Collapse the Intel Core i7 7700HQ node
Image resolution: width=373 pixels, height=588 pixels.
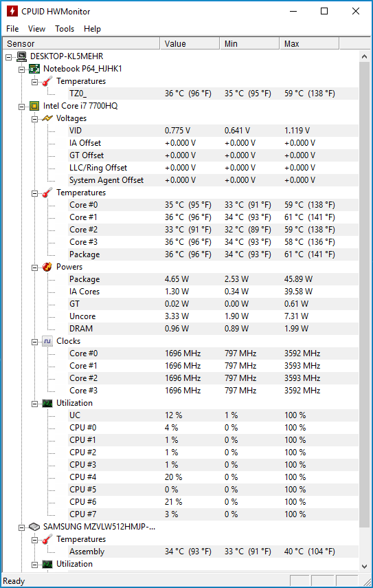(x=22, y=106)
